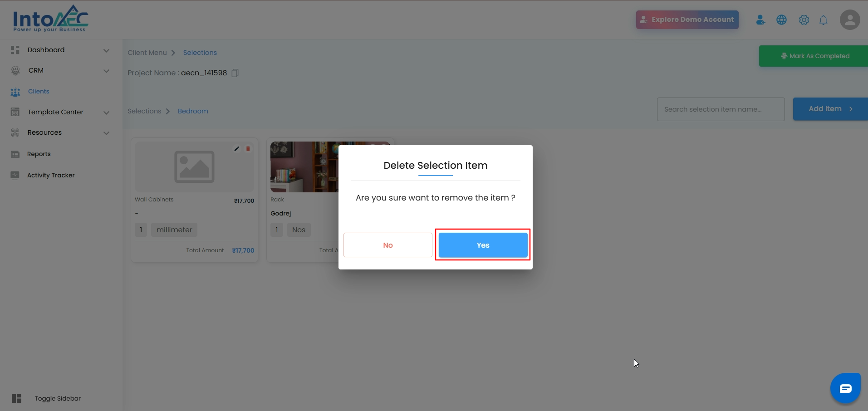Click the add user icon in the header

[760, 20]
